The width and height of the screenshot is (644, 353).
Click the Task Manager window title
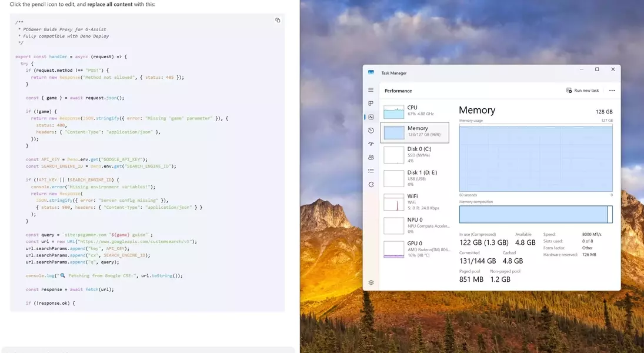(393, 73)
